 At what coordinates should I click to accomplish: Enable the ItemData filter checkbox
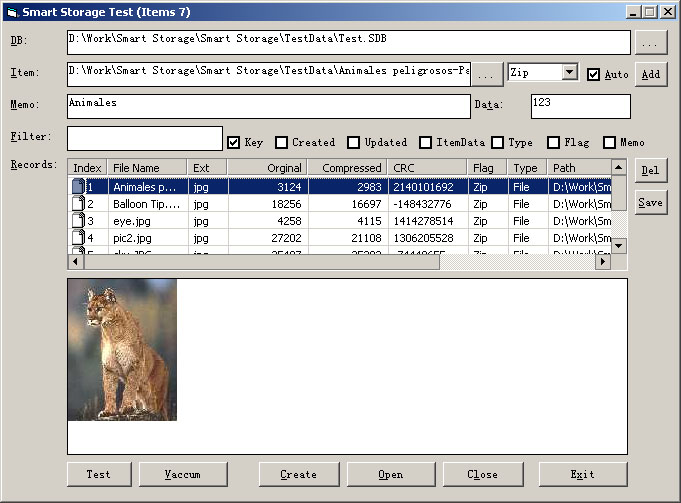coord(426,142)
